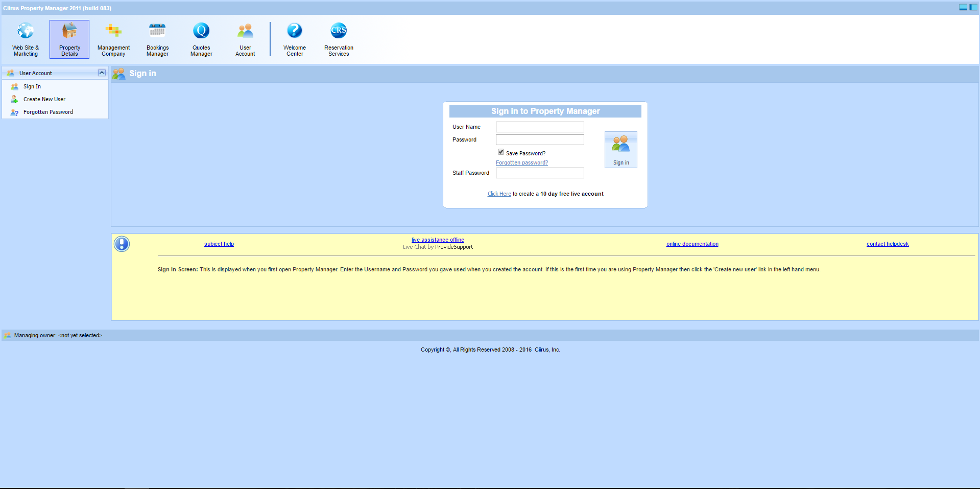Click into the Staff Password field
The height and width of the screenshot is (489, 980).
540,173
